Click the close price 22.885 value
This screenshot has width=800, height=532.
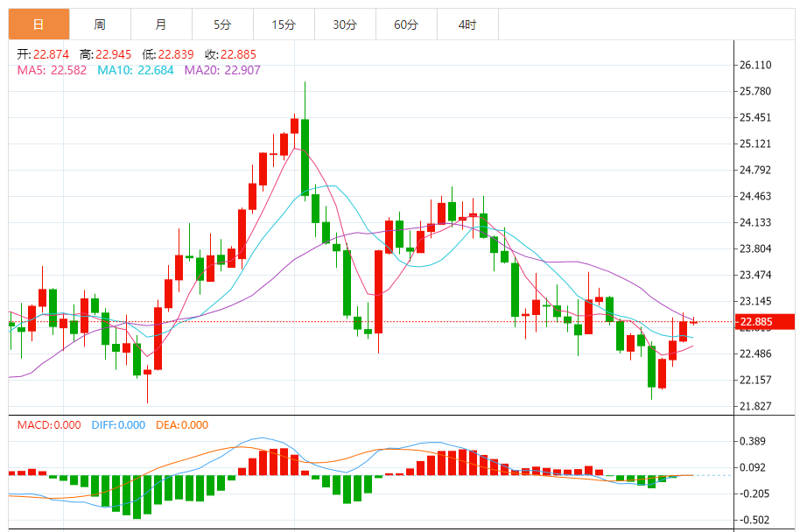coord(238,54)
